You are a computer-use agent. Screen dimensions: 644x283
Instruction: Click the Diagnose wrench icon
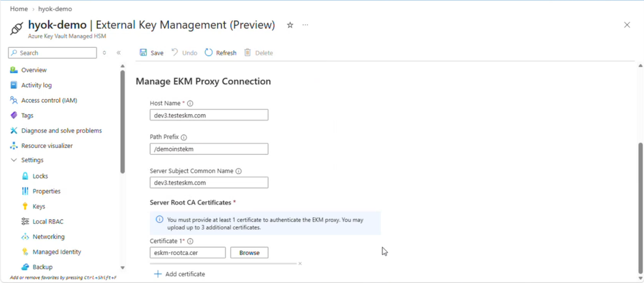click(x=14, y=130)
